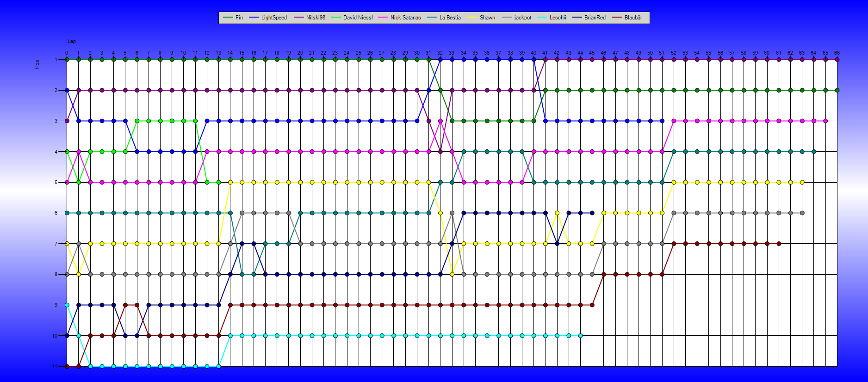Click Nick Satanas's magenta marker at lap 1
This screenshot has height=382, width=868.
click(x=79, y=151)
